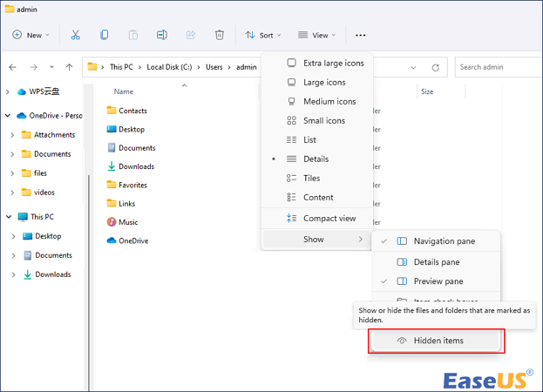Navigate up one folder with up arrow
The width and height of the screenshot is (543, 392).
pos(70,67)
